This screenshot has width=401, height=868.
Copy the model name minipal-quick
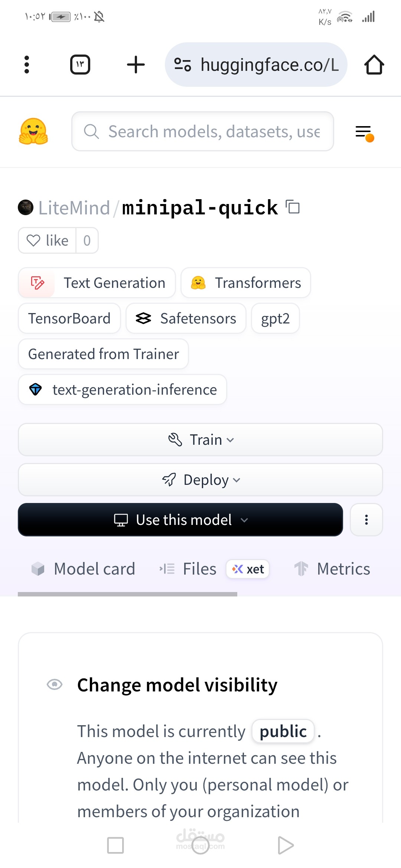pos(293,207)
